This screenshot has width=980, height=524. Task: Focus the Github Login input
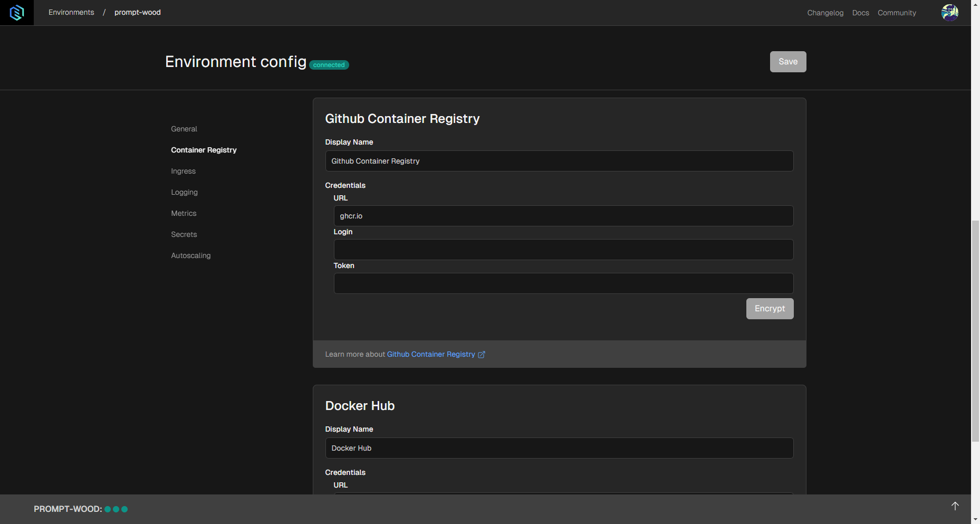[563, 250]
